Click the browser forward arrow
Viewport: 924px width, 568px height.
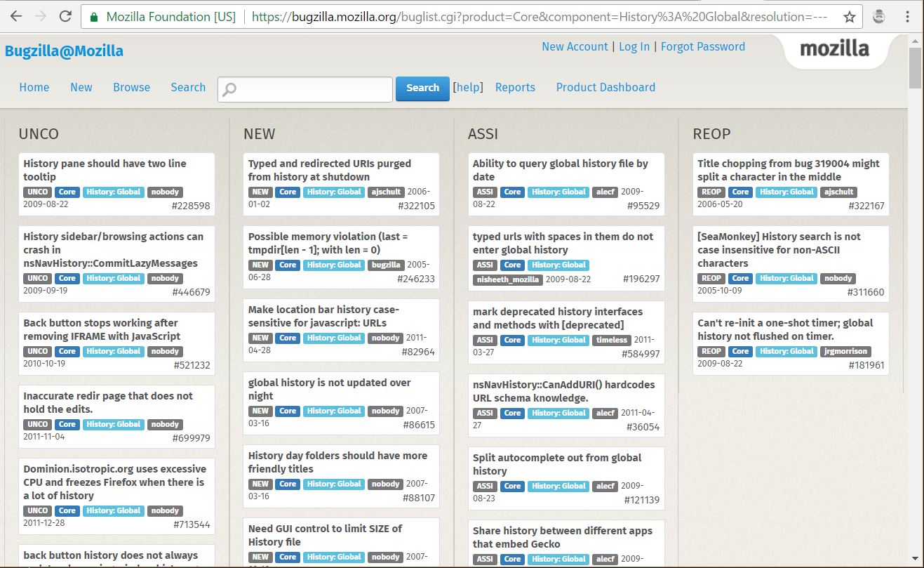[x=41, y=16]
